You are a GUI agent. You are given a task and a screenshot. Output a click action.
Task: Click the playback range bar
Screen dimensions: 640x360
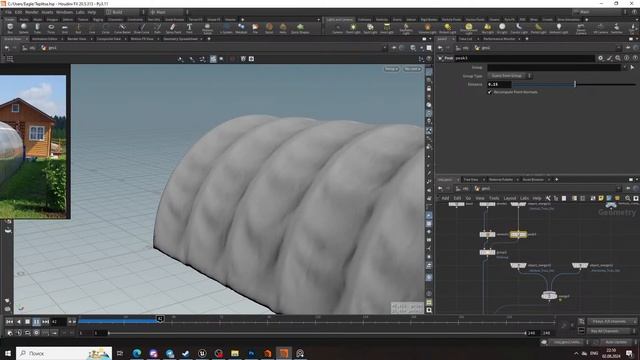(317, 333)
